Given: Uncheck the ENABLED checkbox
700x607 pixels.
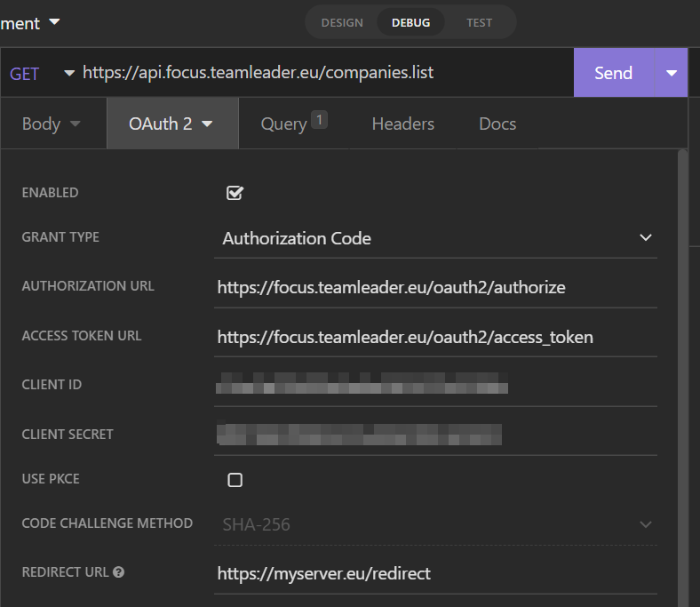Looking at the screenshot, I should (x=235, y=193).
